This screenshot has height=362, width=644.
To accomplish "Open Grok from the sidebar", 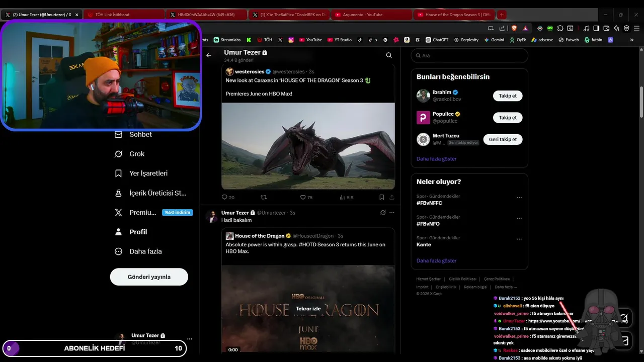I will 130,154.
